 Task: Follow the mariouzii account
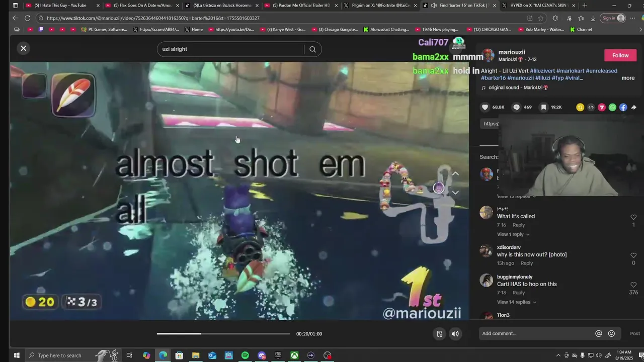click(x=620, y=55)
